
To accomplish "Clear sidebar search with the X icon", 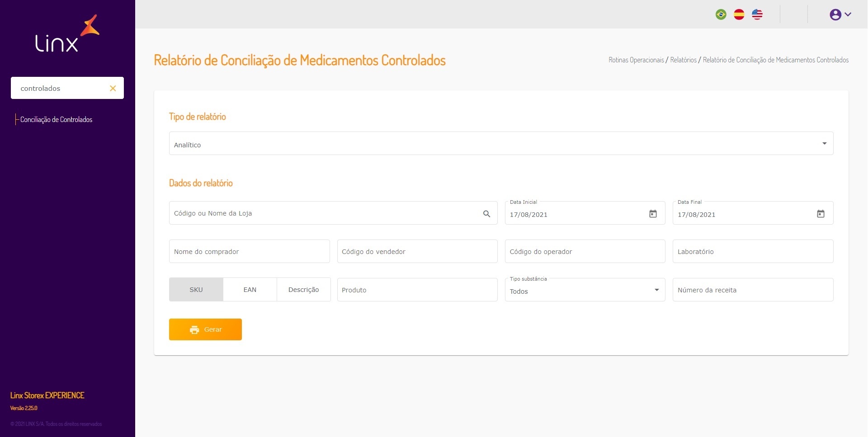I will pos(113,88).
